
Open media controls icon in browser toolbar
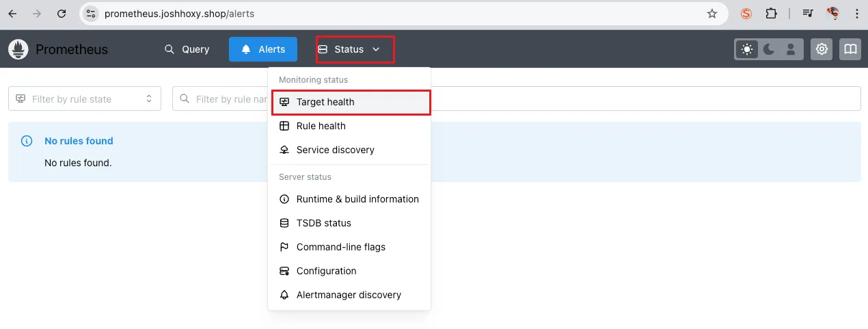click(808, 14)
